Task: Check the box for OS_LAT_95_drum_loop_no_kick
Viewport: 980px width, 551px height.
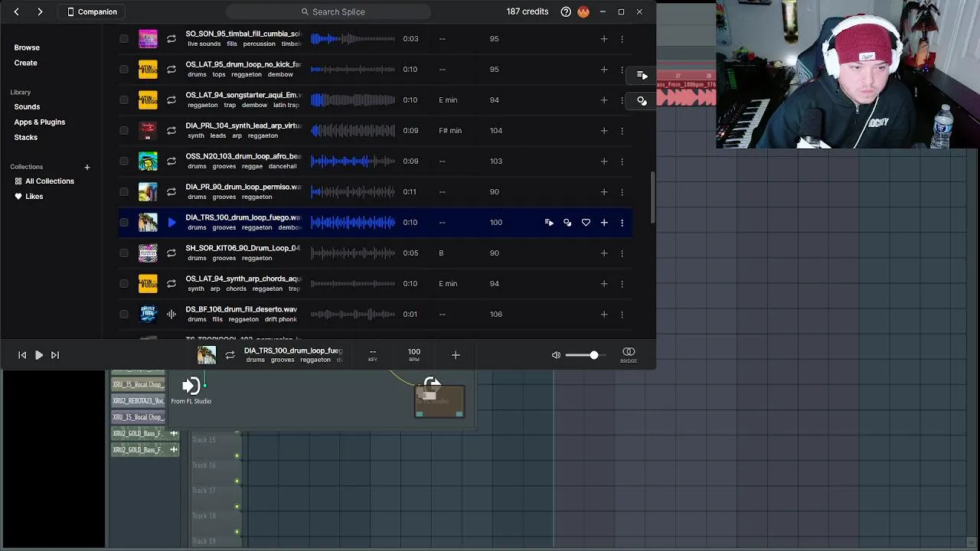Action: 124,69
